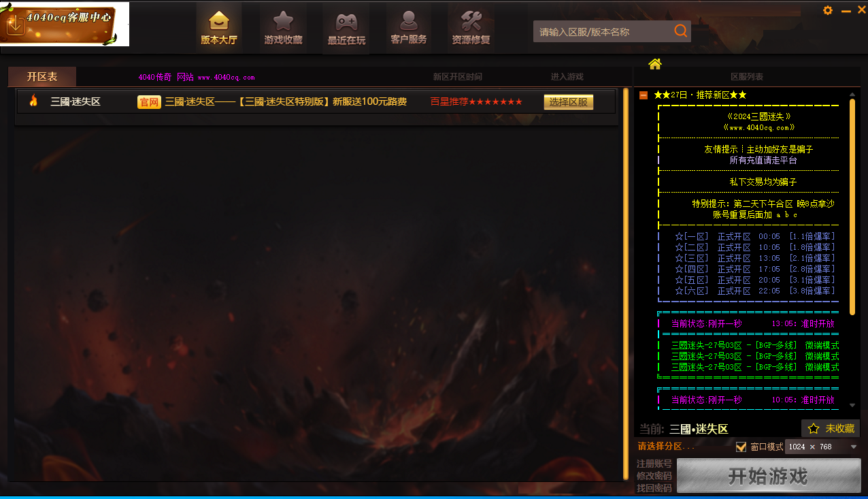Open the 1024 × 768 resolution dropdown
Screen dimensions: 868x499
pos(823,447)
